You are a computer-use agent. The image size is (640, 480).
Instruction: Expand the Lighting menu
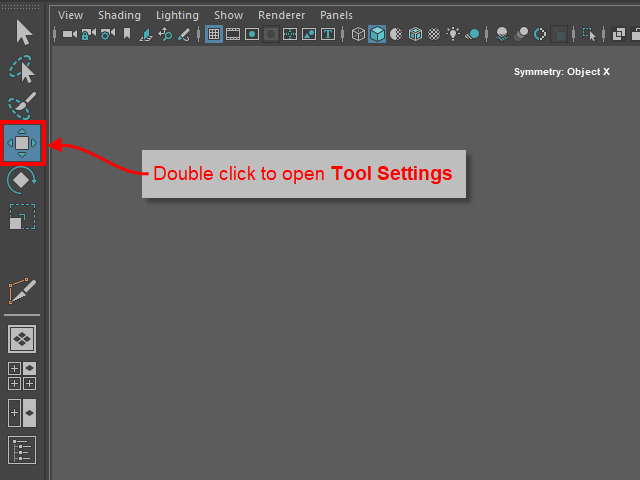177,15
